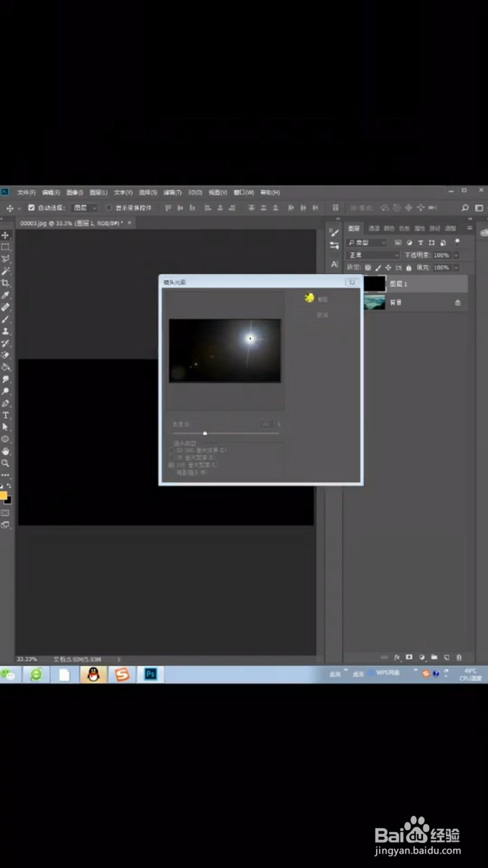Click the foreground color swatch
Image resolution: width=488 pixels, height=868 pixels.
click(x=3, y=496)
